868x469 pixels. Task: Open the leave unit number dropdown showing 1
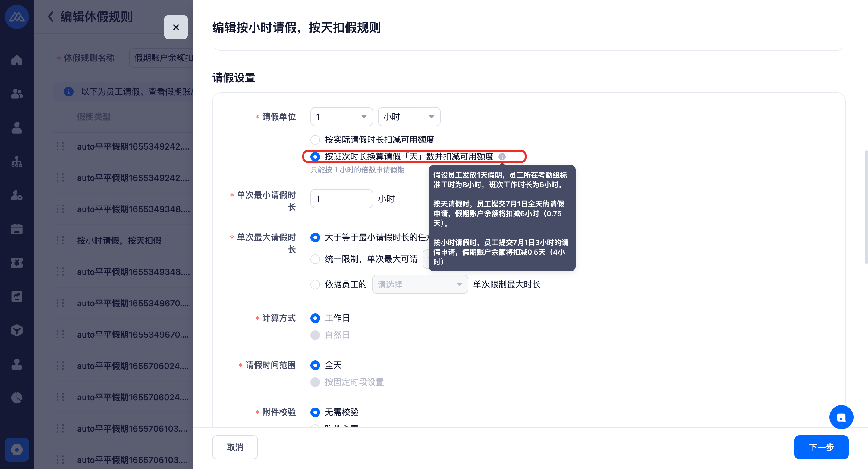pos(341,117)
